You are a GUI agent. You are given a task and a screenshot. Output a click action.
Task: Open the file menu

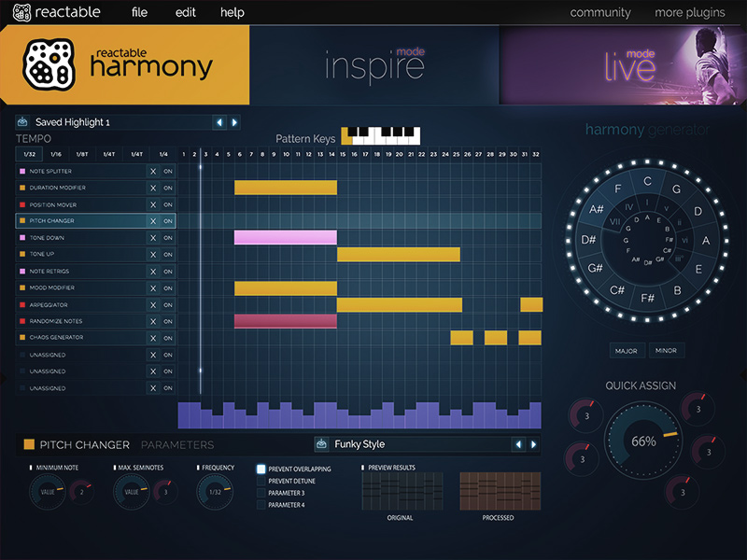pyautogui.click(x=139, y=13)
